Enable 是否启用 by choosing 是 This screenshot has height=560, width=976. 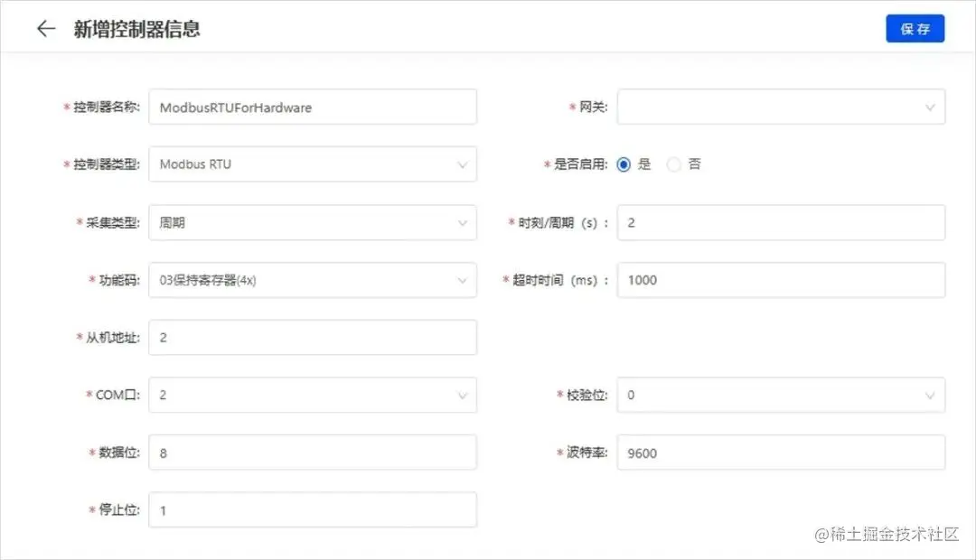coord(624,164)
